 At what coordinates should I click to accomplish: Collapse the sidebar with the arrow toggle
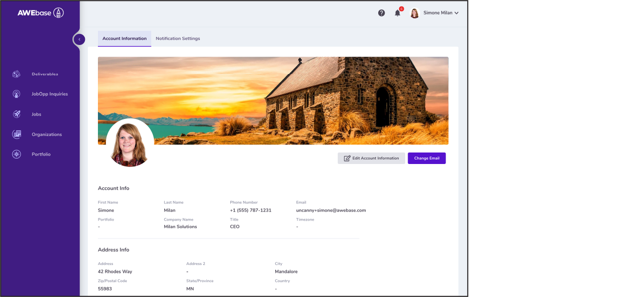coord(79,39)
